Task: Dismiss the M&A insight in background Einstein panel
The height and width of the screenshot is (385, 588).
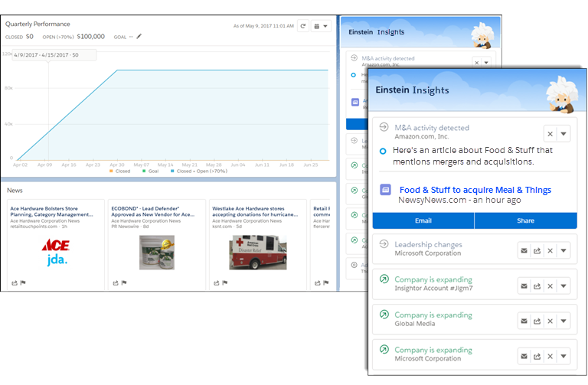Action: [477, 63]
